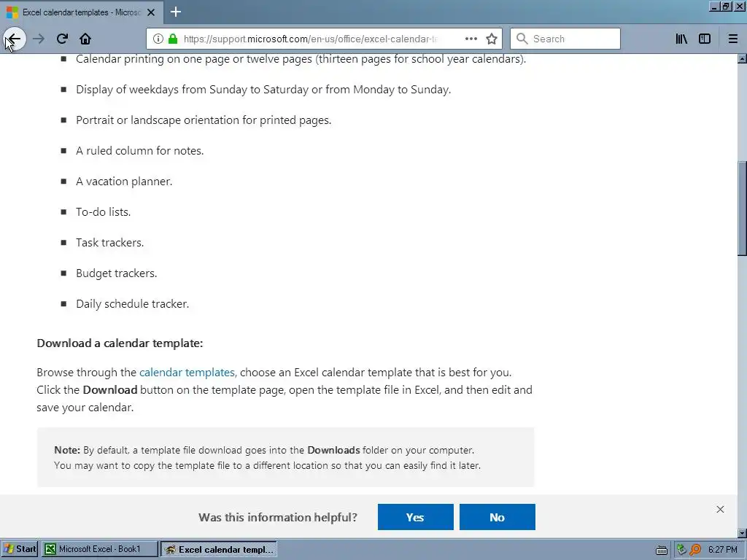Click the 6:27 PM system clock
This screenshot has height=560, width=747.
[723, 550]
